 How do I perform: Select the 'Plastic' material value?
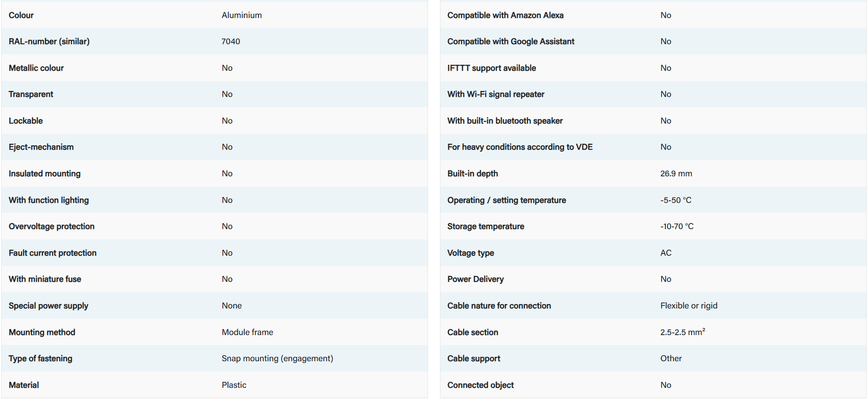[x=234, y=385]
